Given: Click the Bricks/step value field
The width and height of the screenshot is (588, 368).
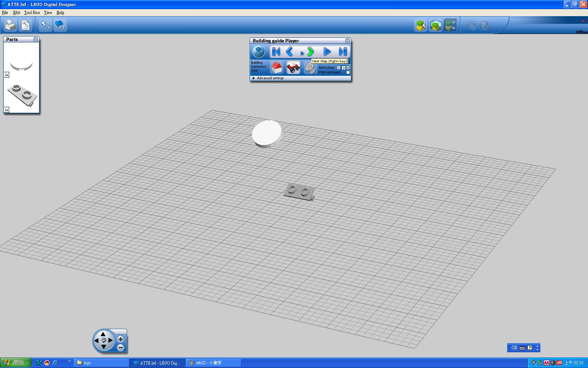Looking at the screenshot, I should (x=343, y=68).
